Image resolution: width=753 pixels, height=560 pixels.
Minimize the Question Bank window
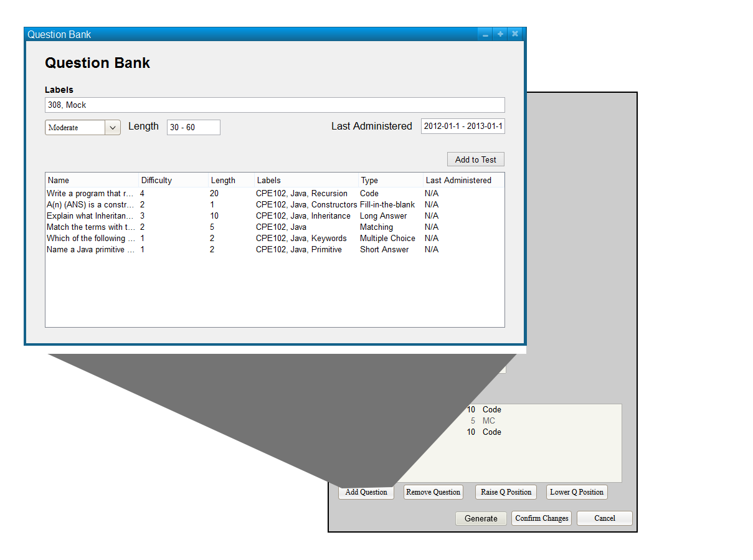485,35
